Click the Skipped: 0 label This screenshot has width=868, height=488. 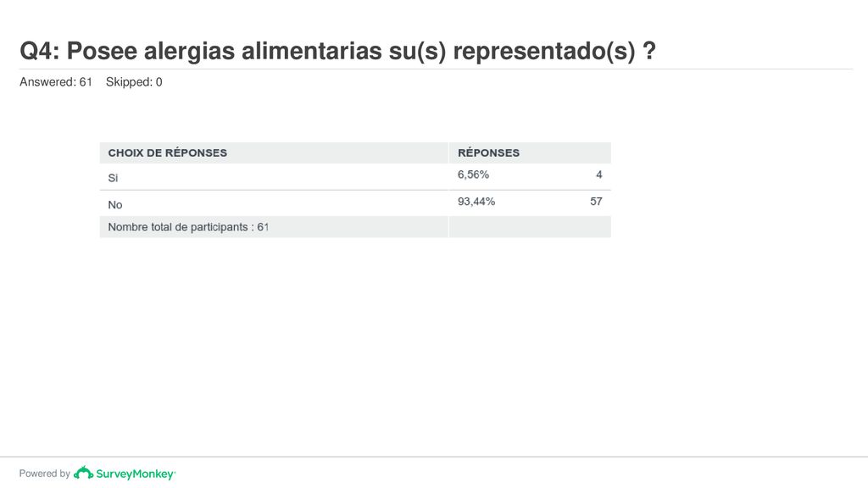(134, 82)
